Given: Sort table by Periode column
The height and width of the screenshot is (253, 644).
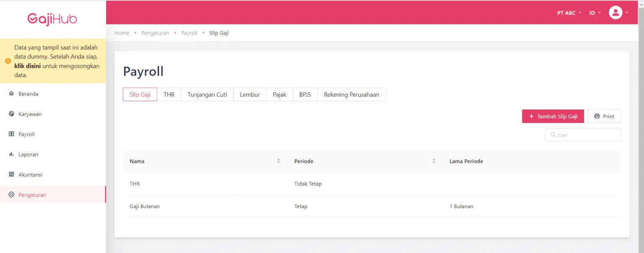Looking at the screenshot, I should tap(434, 161).
